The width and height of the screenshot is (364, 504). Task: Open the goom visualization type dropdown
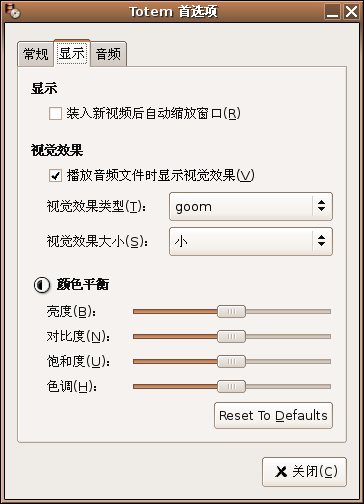(251, 206)
